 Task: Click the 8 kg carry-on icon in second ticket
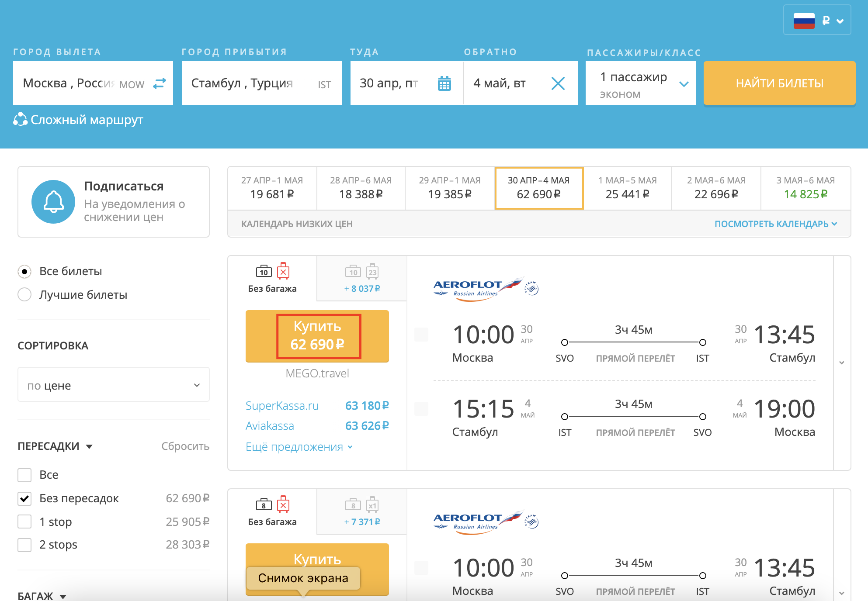(x=264, y=504)
